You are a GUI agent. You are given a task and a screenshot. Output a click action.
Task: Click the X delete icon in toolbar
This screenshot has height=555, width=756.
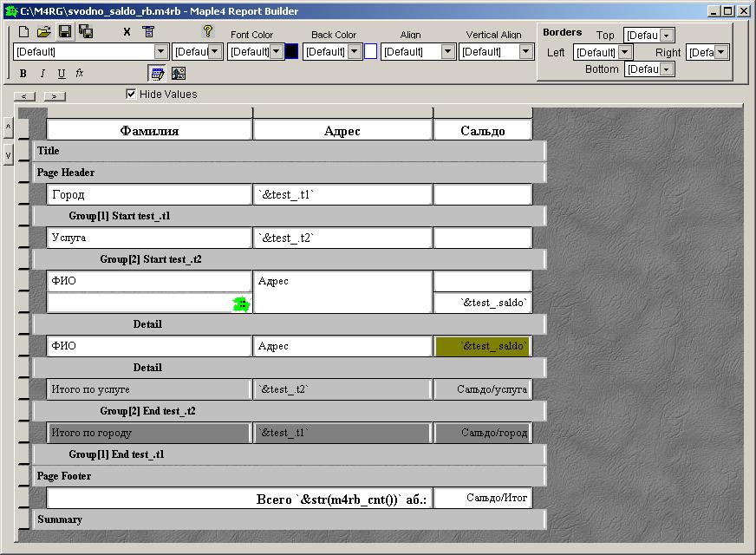pos(127,32)
